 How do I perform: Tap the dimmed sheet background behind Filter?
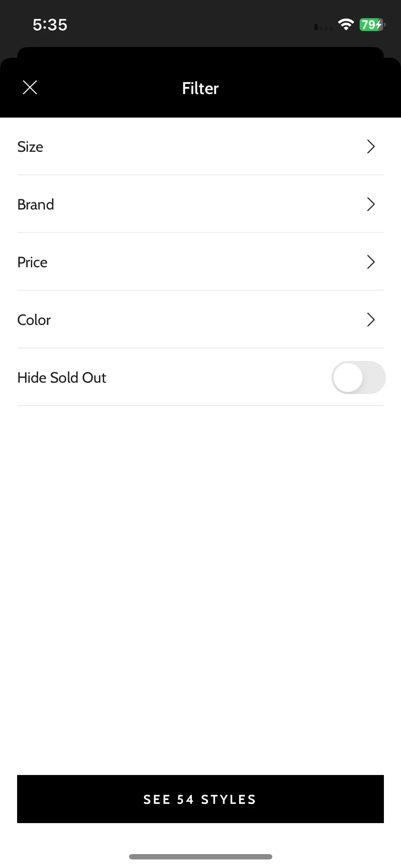point(200,52)
